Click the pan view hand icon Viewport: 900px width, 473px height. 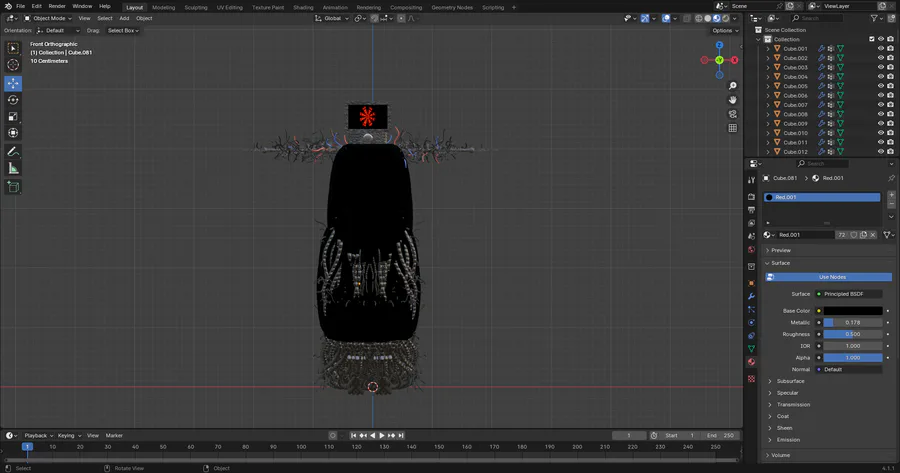click(x=733, y=100)
